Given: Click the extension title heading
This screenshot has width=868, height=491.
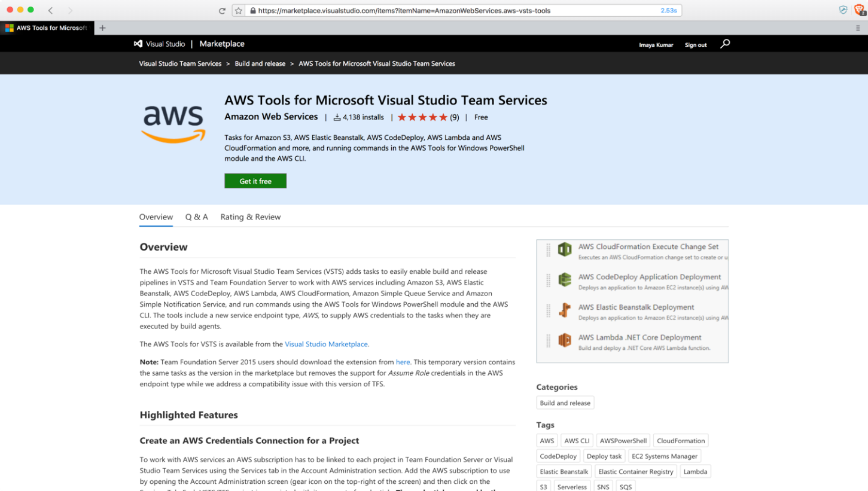Looking at the screenshot, I should pyautogui.click(x=386, y=100).
